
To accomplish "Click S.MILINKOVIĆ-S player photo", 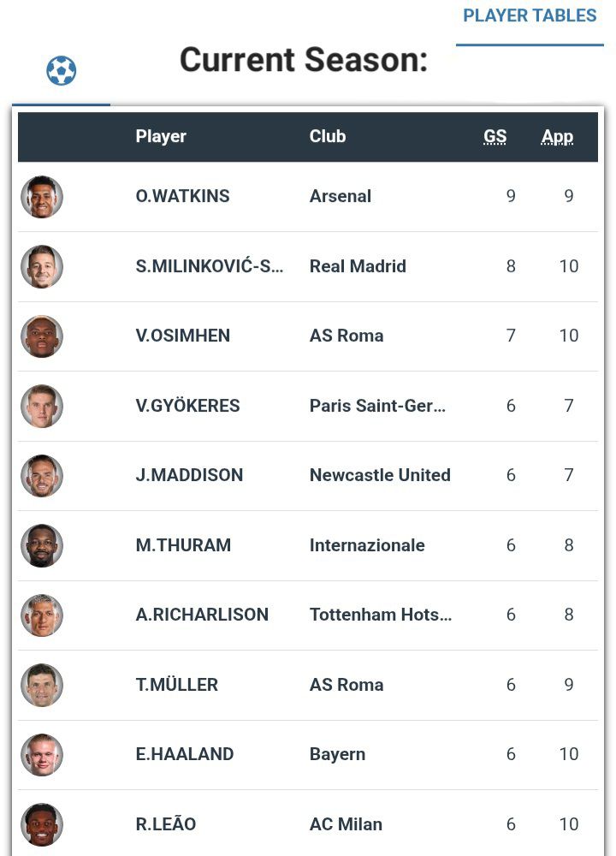I will [x=42, y=266].
